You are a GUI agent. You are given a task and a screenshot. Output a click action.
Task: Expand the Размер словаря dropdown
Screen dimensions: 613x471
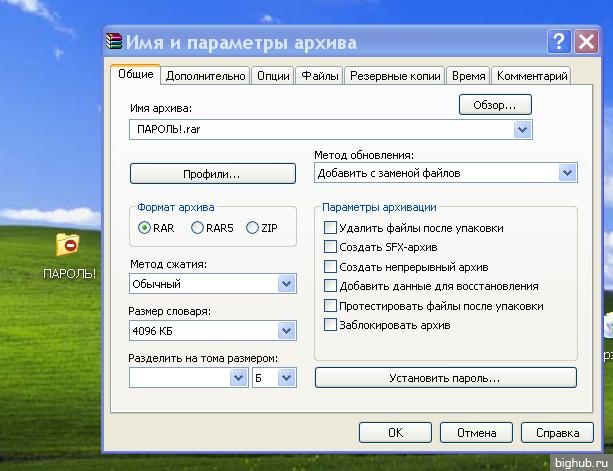(x=287, y=330)
